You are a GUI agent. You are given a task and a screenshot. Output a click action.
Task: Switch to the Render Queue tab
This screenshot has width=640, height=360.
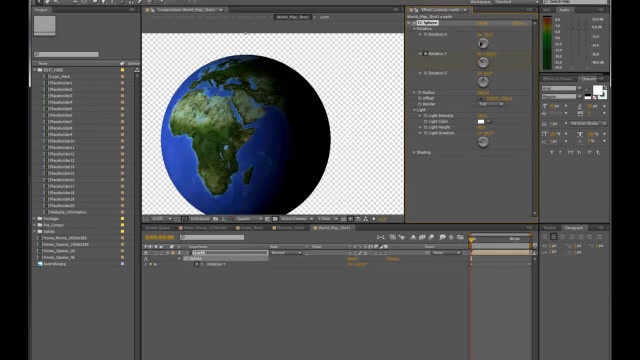pos(157,228)
